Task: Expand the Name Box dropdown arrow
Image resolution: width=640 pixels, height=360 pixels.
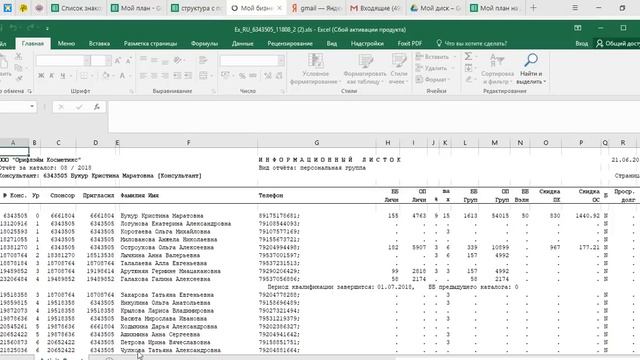Action: (x=32, y=107)
